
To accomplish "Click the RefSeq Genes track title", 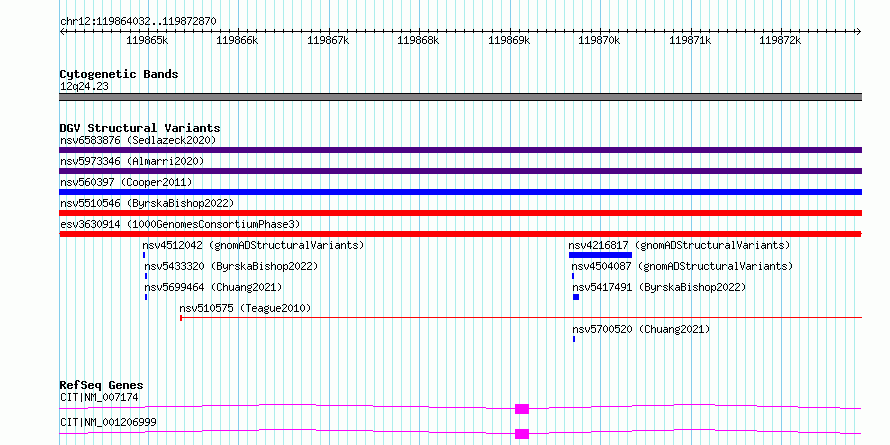I will click(x=102, y=386).
